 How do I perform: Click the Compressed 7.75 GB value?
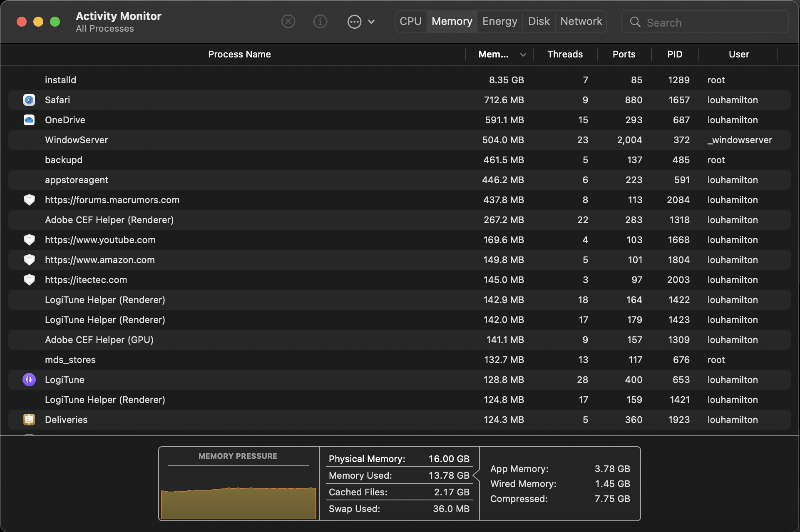(612, 499)
